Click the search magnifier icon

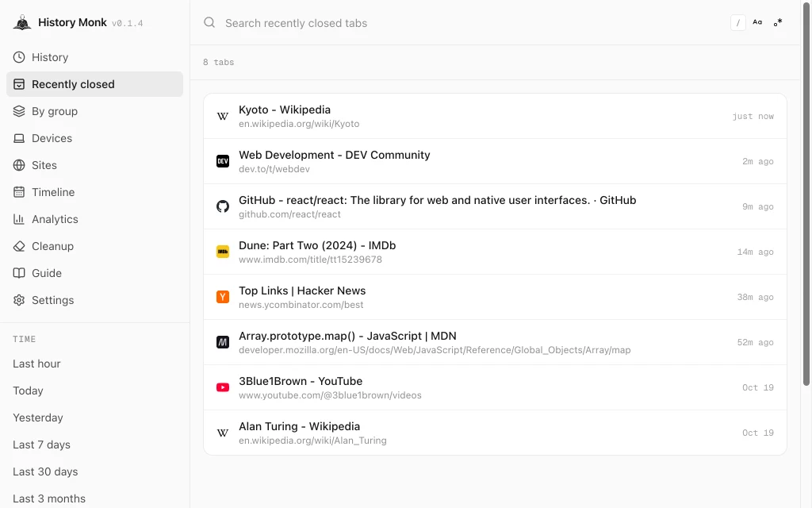click(x=209, y=22)
